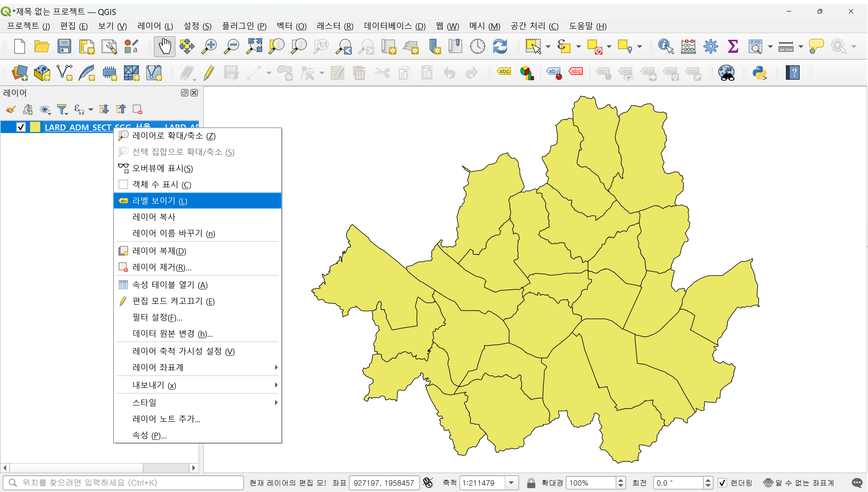The width and height of the screenshot is (868, 492).
Task: Click the Statistical Summary sigma icon
Action: pyautogui.click(x=732, y=46)
